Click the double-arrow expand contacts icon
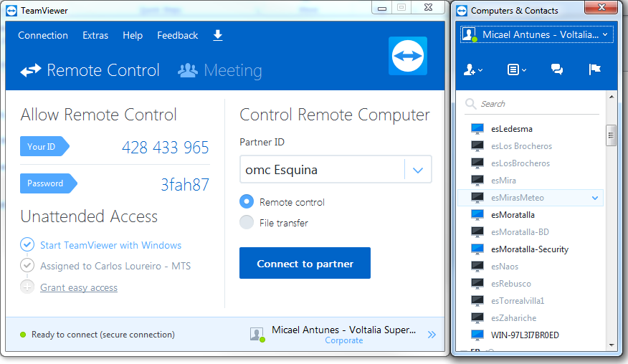628x364 pixels. pyautogui.click(x=432, y=335)
